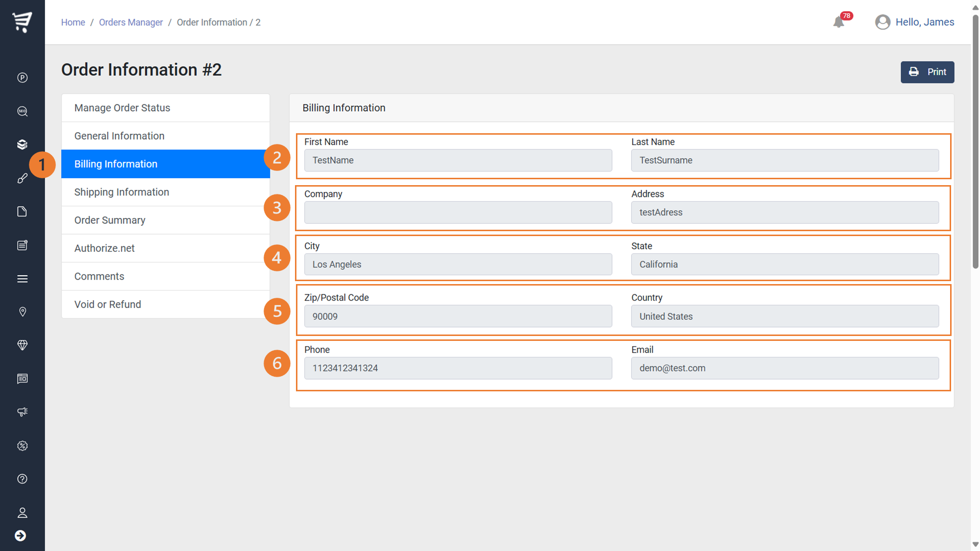The width and height of the screenshot is (980, 551).
Task: Open the megaphone marketing icon
Action: 22,412
